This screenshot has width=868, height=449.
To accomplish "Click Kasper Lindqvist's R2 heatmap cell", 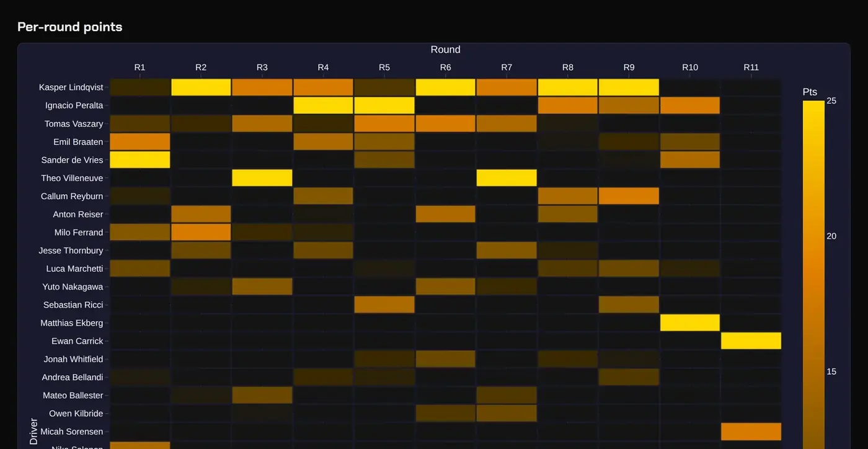I will click(x=201, y=87).
